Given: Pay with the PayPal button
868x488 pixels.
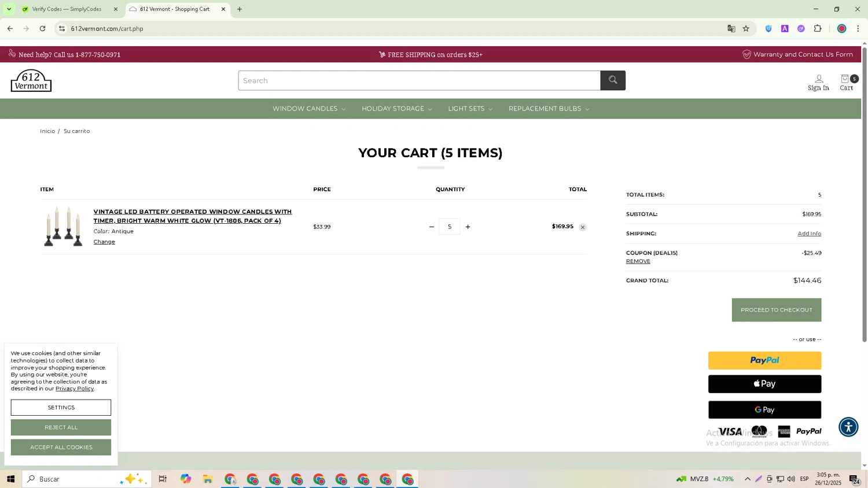Looking at the screenshot, I should (x=765, y=361).
